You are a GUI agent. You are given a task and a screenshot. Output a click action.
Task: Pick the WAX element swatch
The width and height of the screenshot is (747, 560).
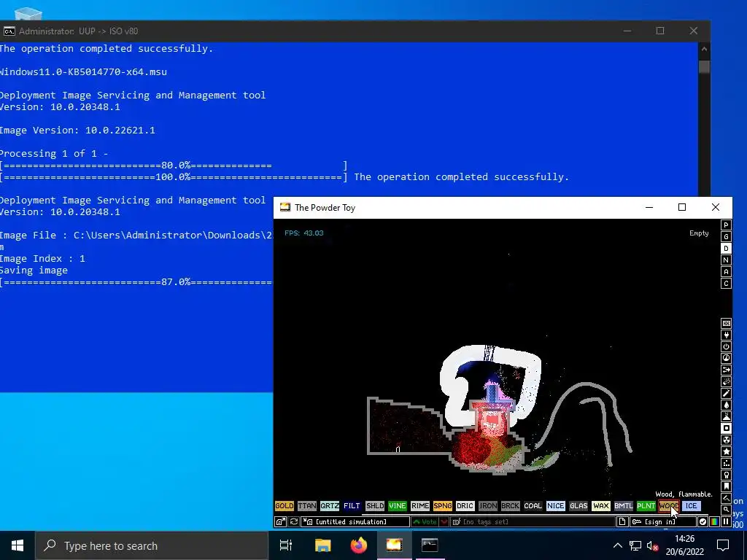point(601,506)
